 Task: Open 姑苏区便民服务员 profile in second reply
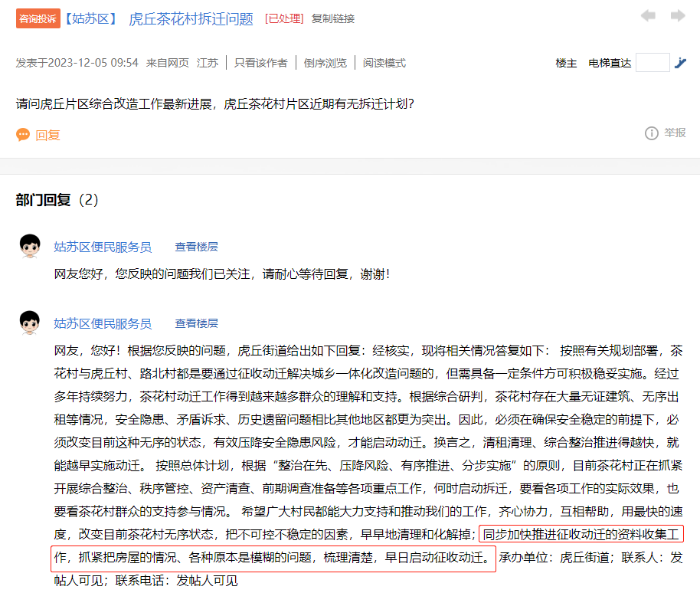(103, 323)
